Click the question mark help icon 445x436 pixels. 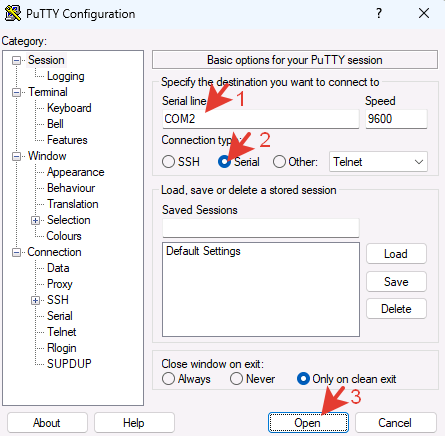click(x=379, y=13)
